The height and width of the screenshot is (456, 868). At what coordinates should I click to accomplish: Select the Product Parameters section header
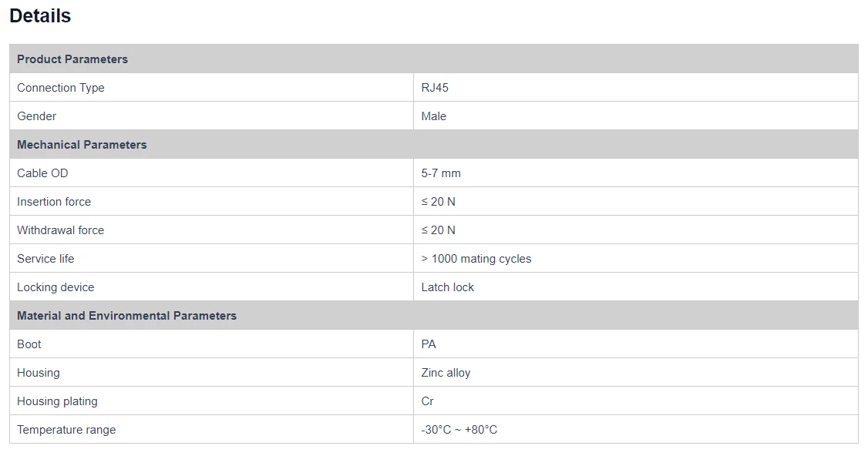point(72,59)
